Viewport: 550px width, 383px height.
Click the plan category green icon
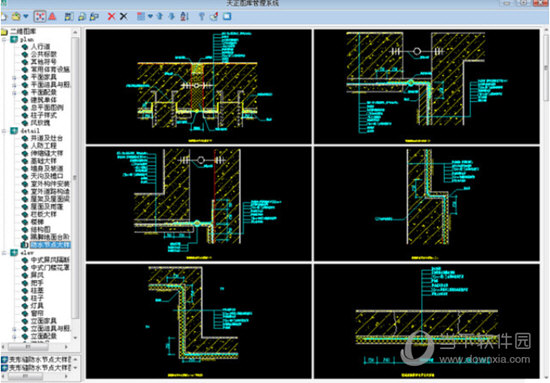(x=14, y=39)
